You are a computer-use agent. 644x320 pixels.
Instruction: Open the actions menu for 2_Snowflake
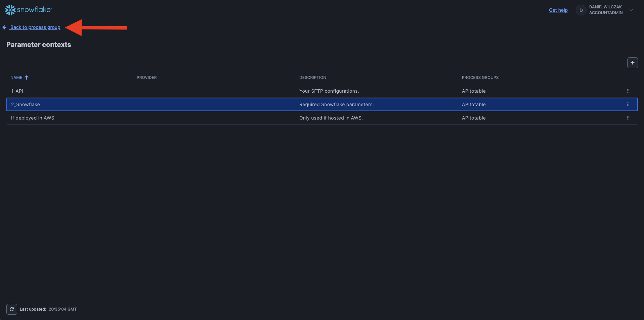coord(628,104)
